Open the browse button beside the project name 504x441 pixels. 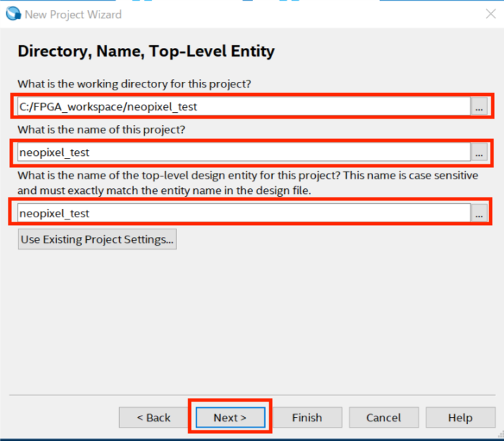[479, 152]
